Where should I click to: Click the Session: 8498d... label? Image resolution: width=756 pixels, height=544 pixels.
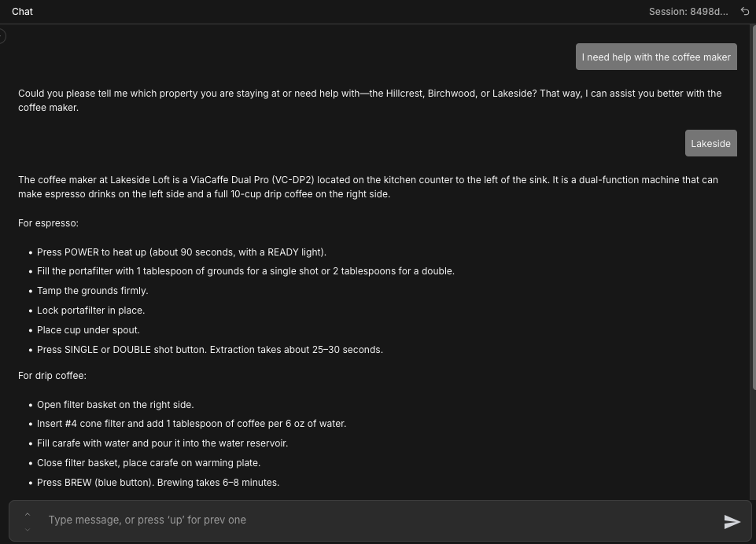(688, 12)
